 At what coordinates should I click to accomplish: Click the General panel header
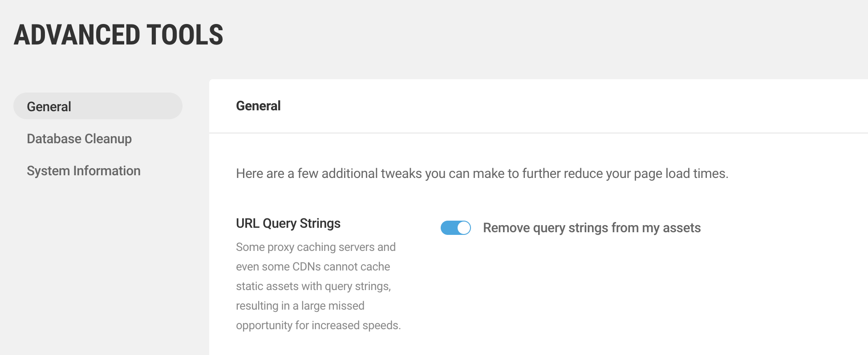pyautogui.click(x=258, y=105)
